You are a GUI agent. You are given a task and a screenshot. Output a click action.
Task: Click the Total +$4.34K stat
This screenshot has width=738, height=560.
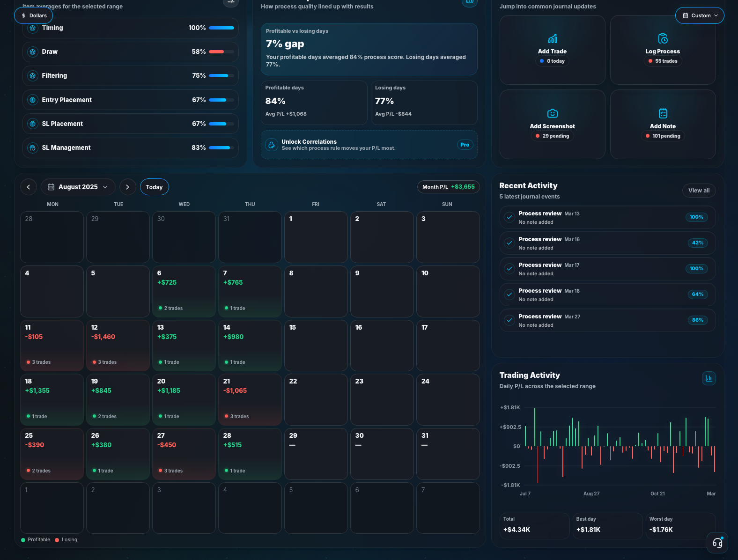(534, 526)
